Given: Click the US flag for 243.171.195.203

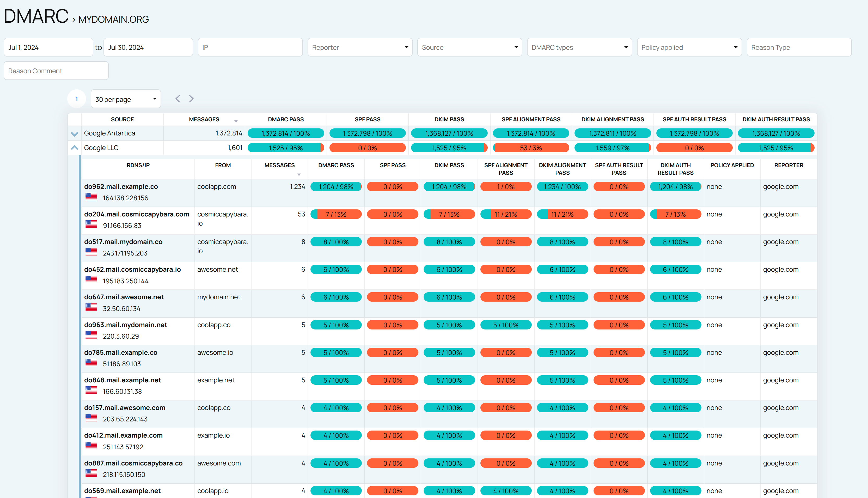Looking at the screenshot, I should click(x=91, y=252).
